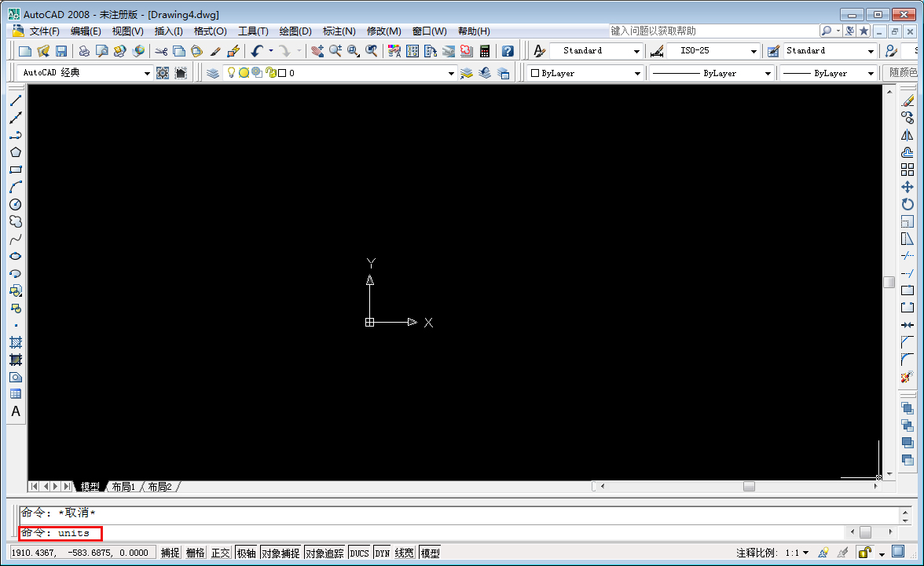The width and height of the screenshot is (924, 566).
Task: Open the Hatch tool
Action: [16, 342]
